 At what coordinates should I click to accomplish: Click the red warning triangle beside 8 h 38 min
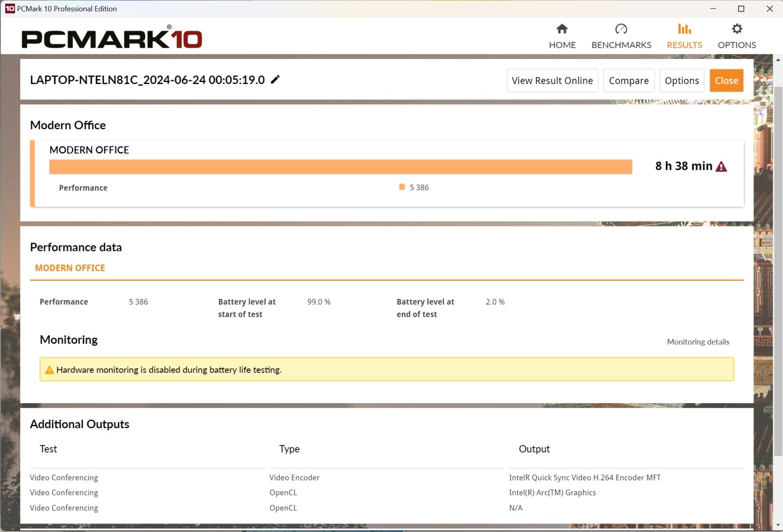[x=721, y=166]
